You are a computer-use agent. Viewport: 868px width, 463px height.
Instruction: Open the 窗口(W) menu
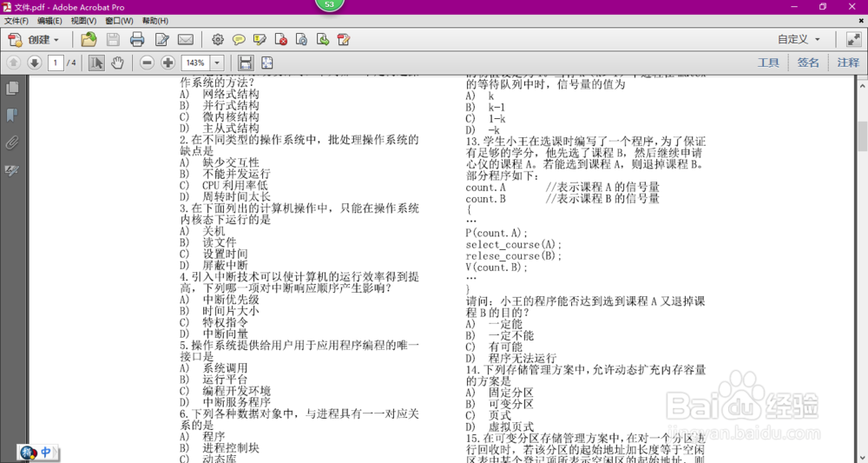coord(119,21)
